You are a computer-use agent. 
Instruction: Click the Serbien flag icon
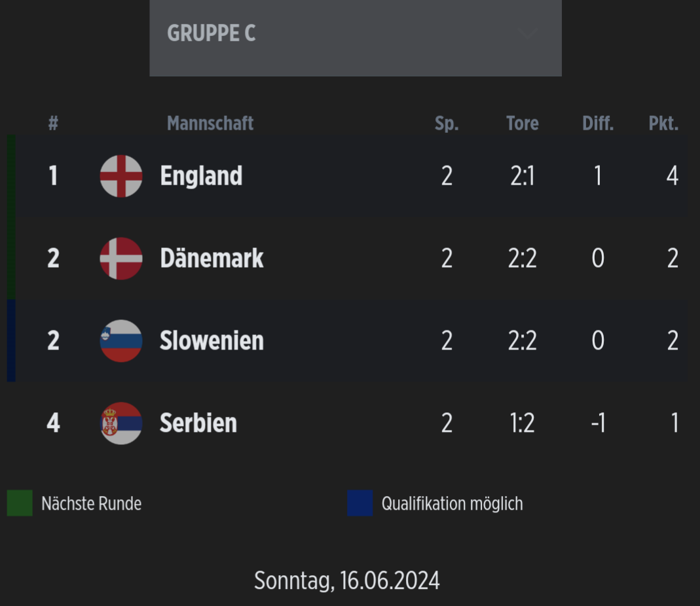point(121,423)
